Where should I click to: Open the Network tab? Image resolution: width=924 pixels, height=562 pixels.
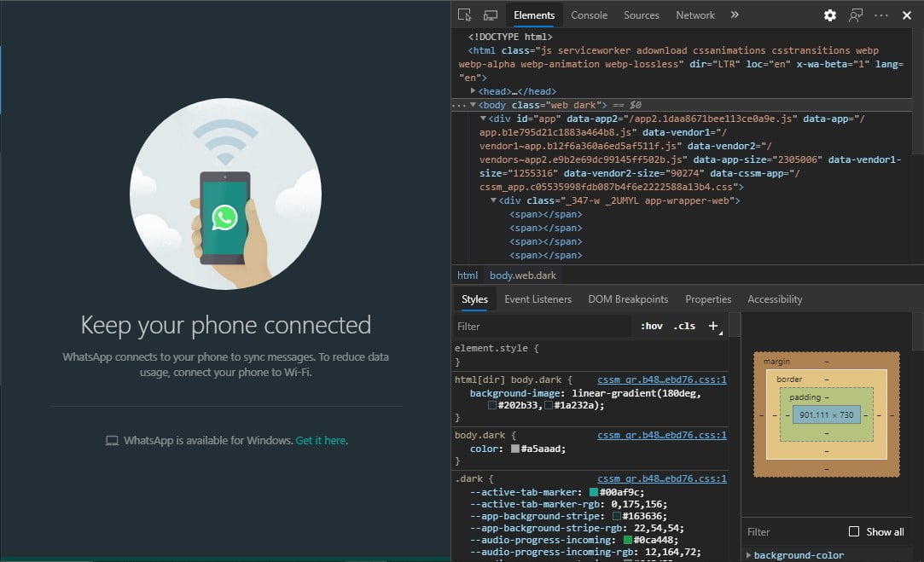[694, 15]
